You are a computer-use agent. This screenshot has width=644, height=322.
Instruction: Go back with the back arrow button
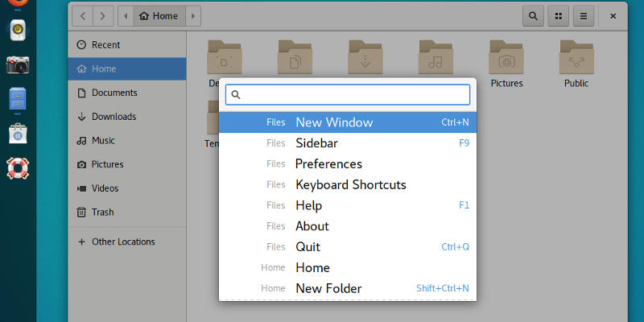click(81, 15)
